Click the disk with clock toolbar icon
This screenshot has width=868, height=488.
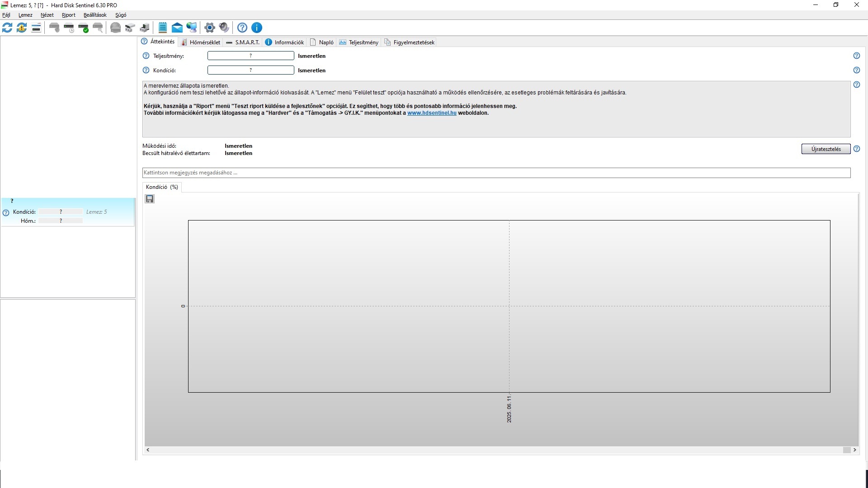click(x=69, y=28)
